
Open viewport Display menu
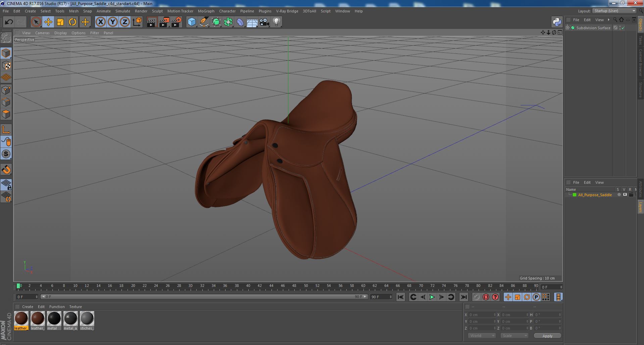coord(60,33)
